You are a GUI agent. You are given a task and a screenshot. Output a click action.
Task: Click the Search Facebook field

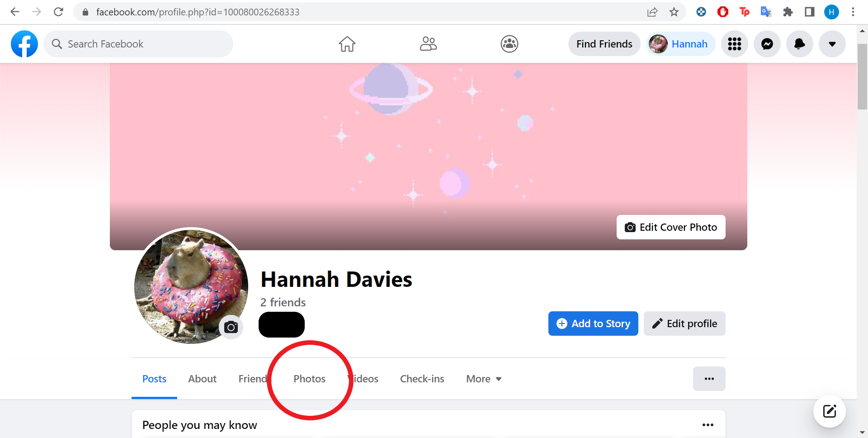coord(138,44)
